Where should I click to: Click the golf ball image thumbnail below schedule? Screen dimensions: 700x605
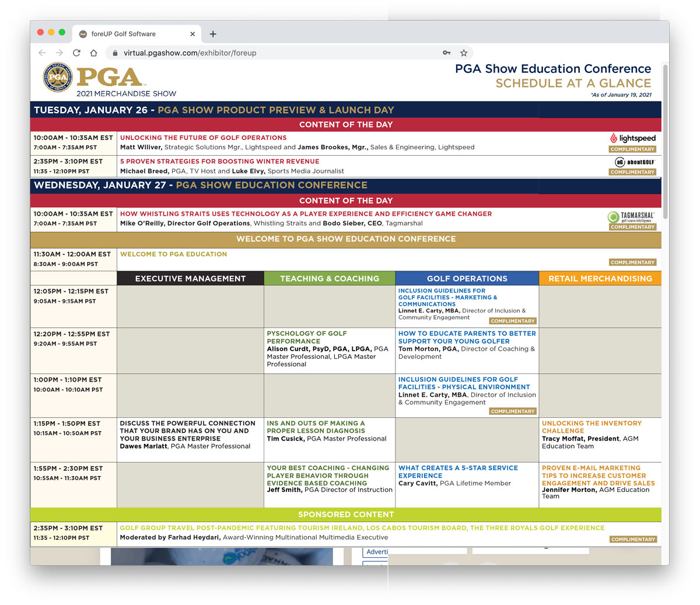[222, 556]
